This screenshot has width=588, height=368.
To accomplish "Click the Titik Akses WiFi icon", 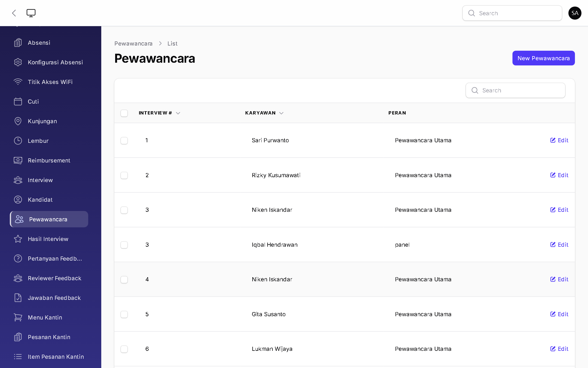I will pyautogui.click(x=18, y=82).
